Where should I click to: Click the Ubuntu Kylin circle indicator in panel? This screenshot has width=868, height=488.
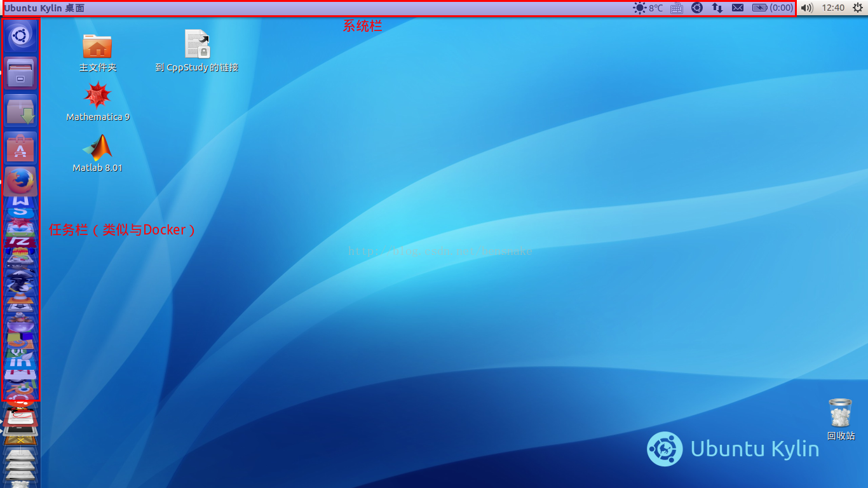coord(697,8)
